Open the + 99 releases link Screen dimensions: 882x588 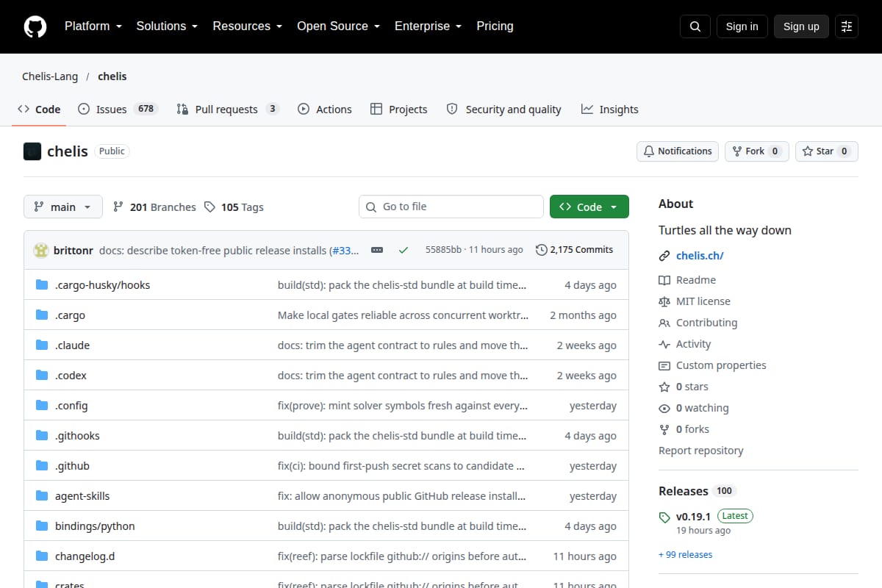click(685, 555)
